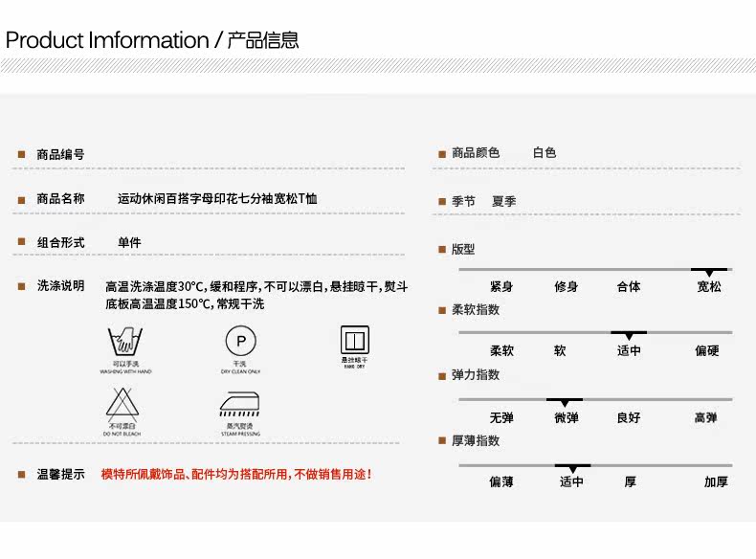Click the hang dry square icon
The height and width of the screenshot is (559, 756).
tap(355, 340)
